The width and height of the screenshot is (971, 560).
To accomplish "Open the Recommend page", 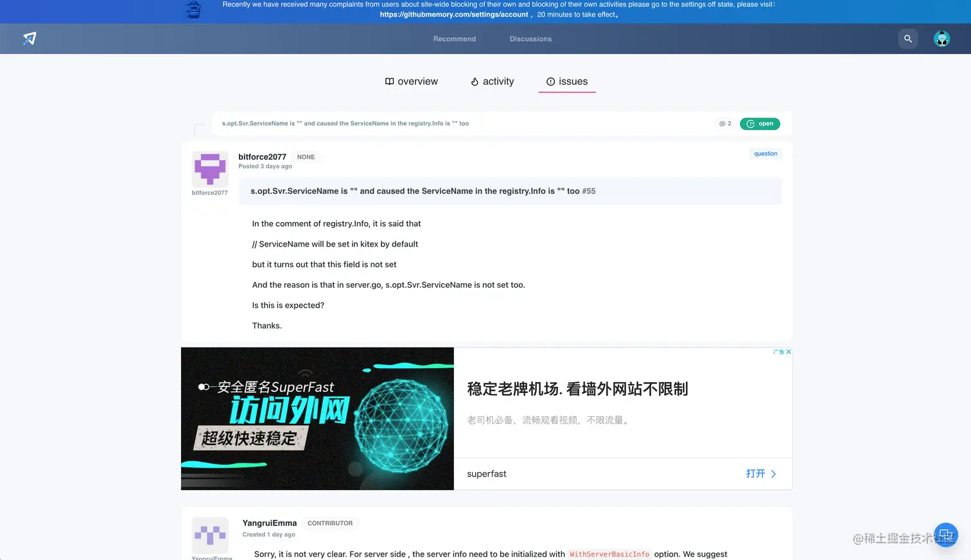I will pos(455,39).
